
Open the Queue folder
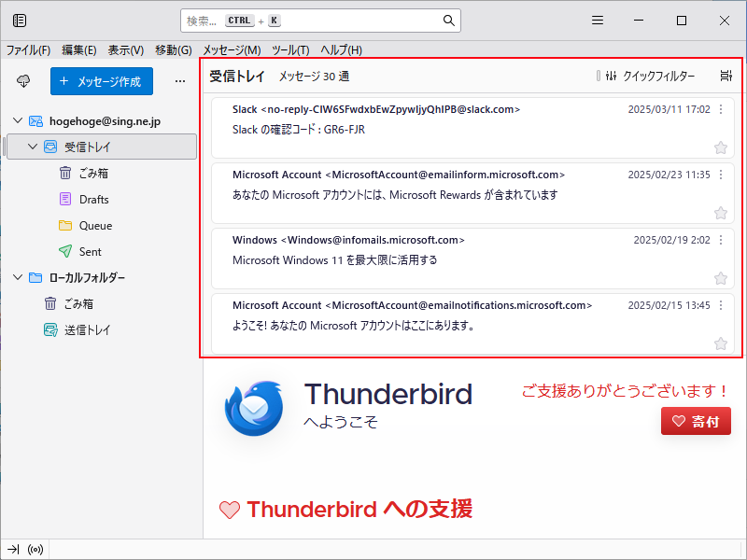coord(101,225)
